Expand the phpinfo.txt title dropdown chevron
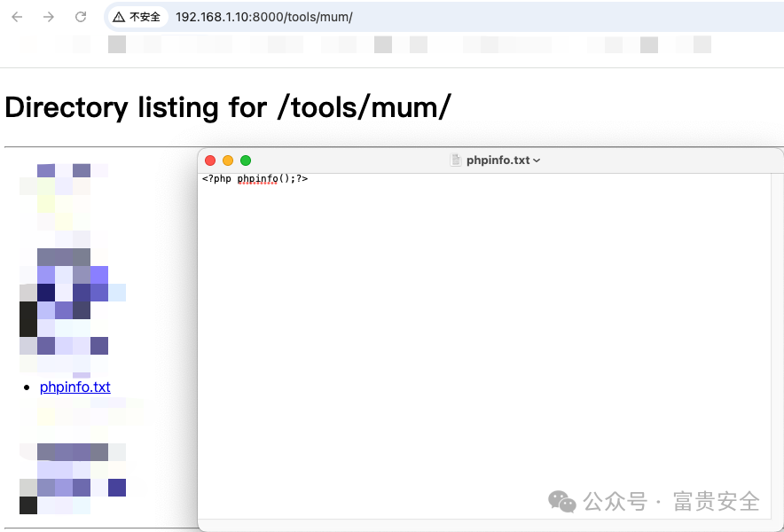The width and height of the screenshot is (784, 532). point(537,160)
